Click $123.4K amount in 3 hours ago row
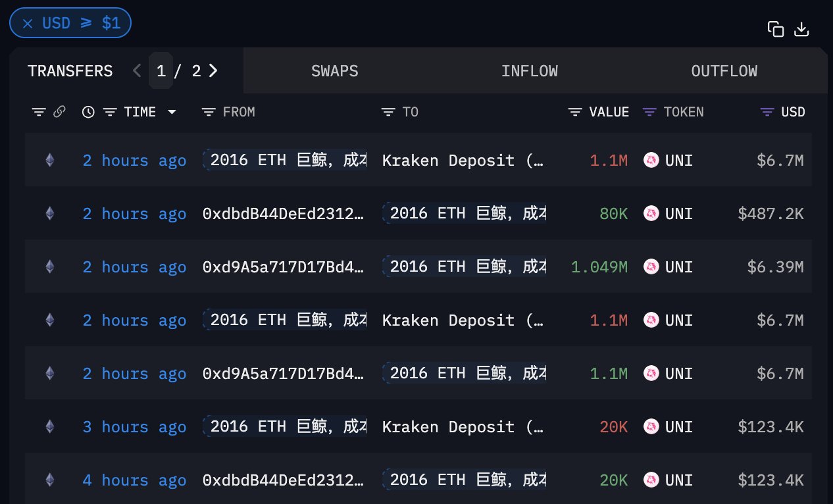Viewport: 833px width, 504px height. (770, 427)
